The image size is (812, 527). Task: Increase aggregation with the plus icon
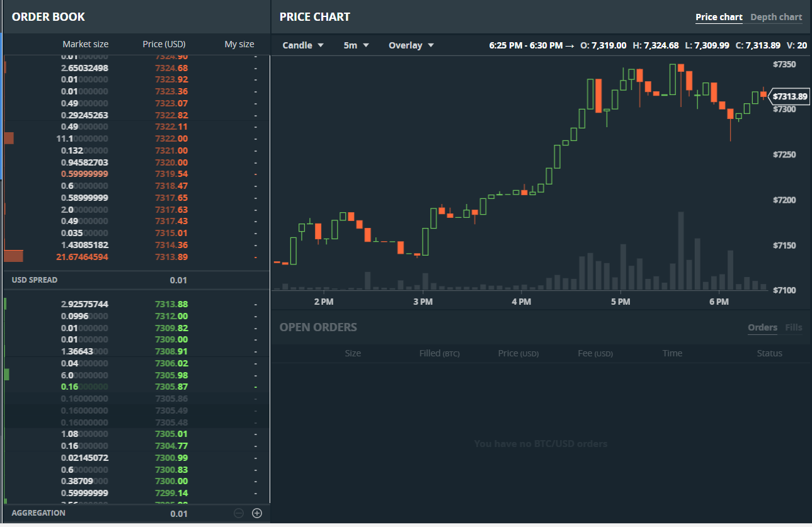[256, 513]
